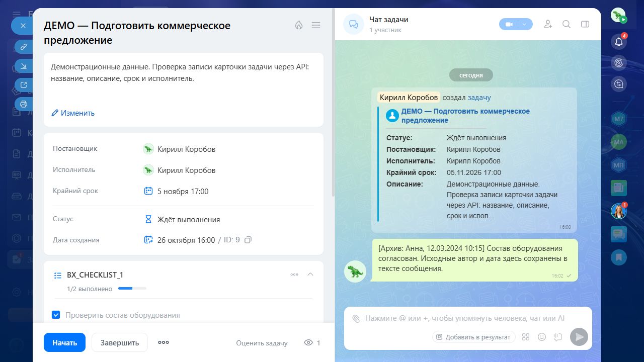Mark the task as important with the flame icon
The image size is (644, 362).
tap(299, 25)
